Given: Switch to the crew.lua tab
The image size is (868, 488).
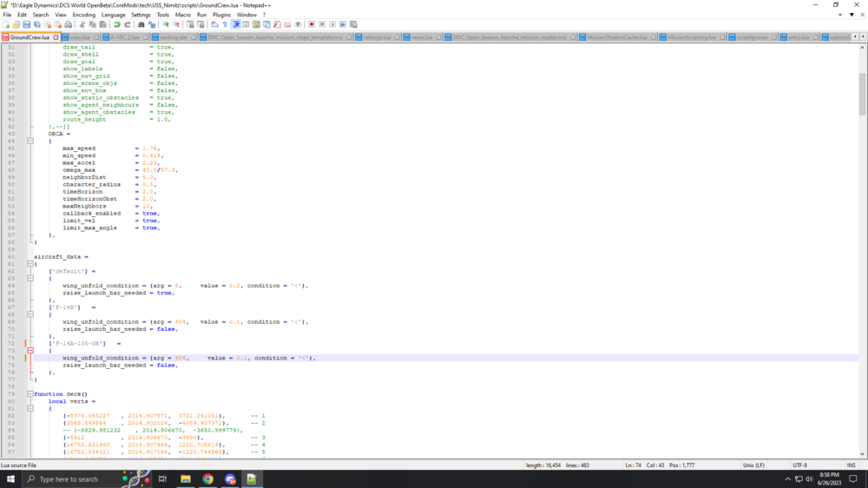Looking at the screenshot, I should (80, 37).
